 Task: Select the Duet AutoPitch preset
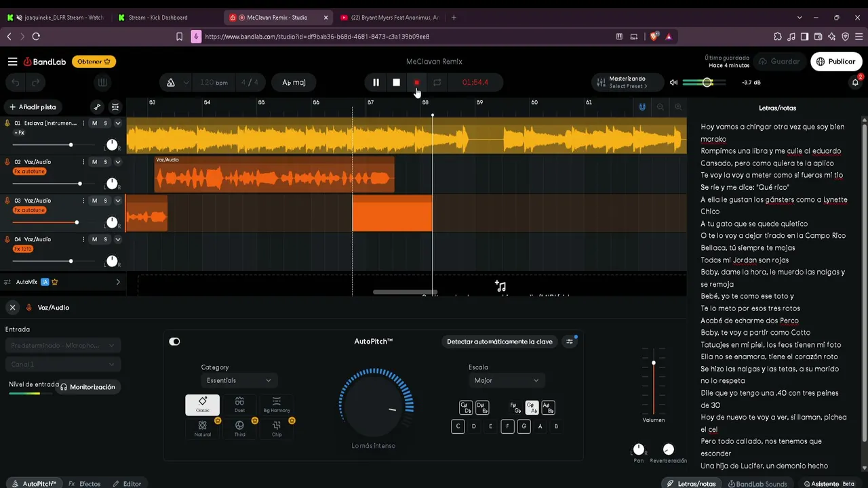pyautogui.click(x=239, y=405)
